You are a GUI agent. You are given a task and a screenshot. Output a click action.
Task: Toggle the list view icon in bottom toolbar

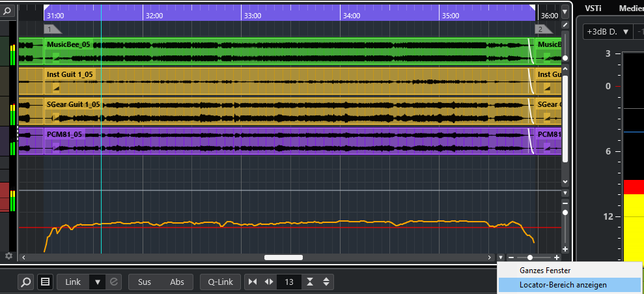coord(45,282)
